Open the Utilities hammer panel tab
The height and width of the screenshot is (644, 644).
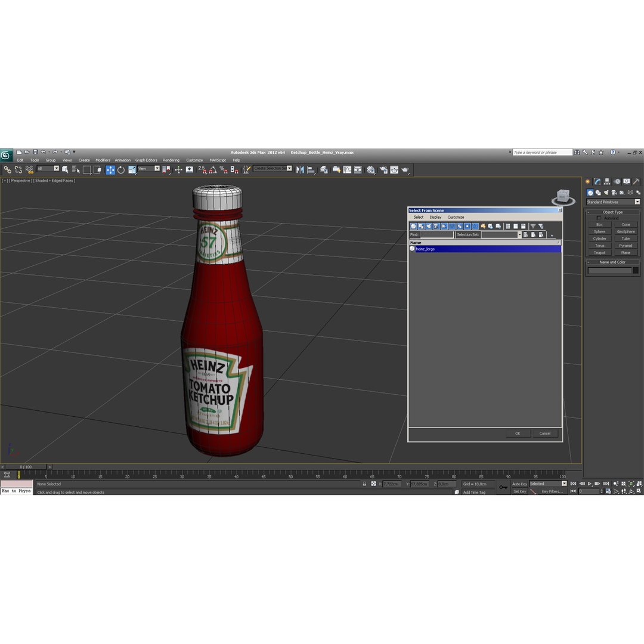tap(636, 181)
